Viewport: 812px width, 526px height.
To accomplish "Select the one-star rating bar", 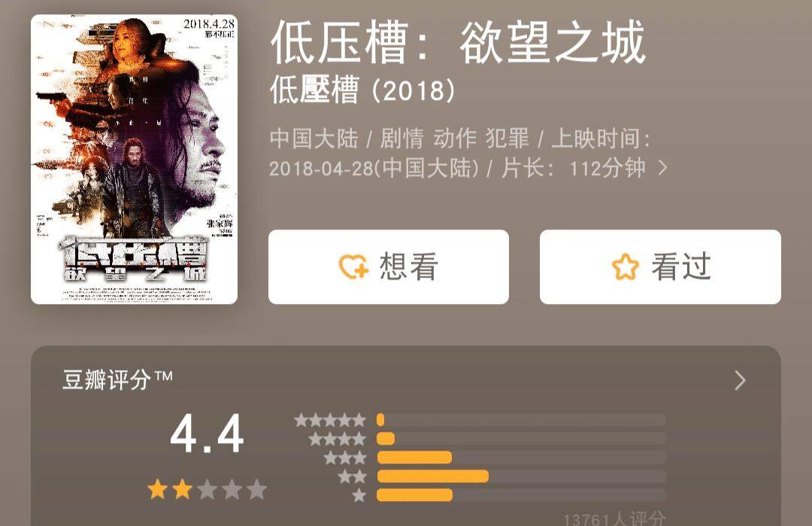I will pyautogui.click(x=521, y=495).
